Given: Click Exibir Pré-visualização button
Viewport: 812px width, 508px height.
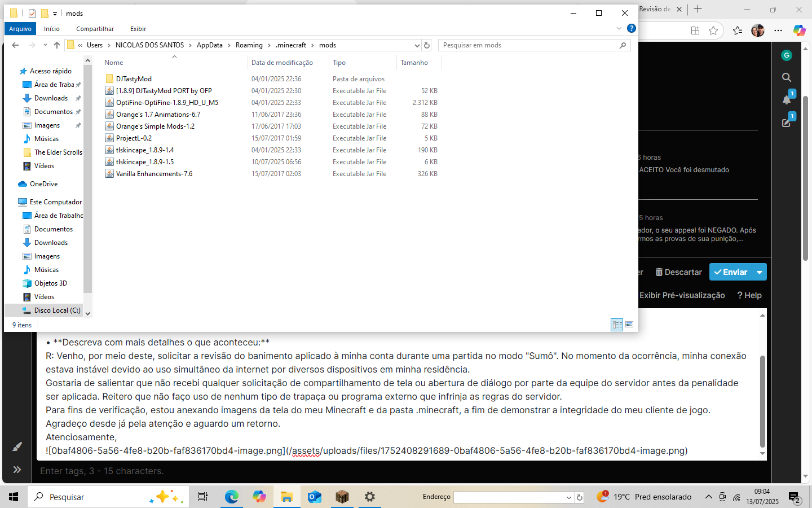Looking at the screenshot, I should [682, 295].
